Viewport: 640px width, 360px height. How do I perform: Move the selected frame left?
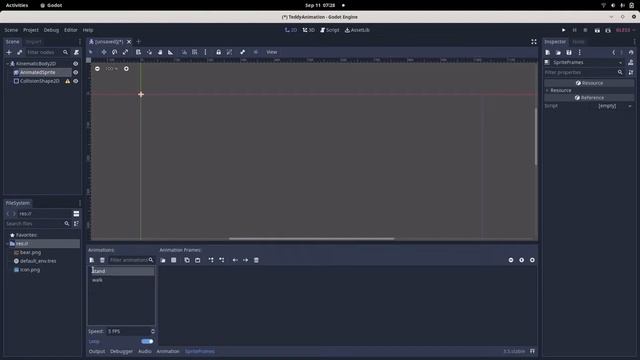[235, 260]
